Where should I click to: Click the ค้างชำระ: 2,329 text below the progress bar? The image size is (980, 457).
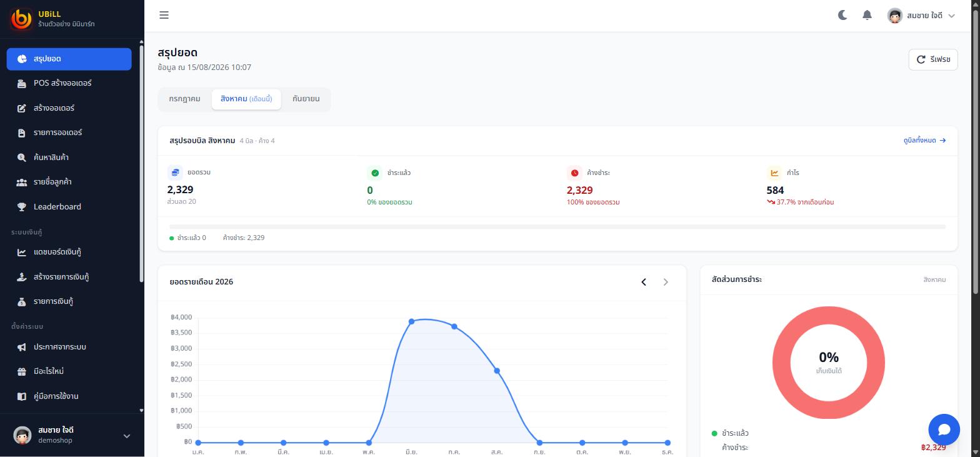[244, 238]
